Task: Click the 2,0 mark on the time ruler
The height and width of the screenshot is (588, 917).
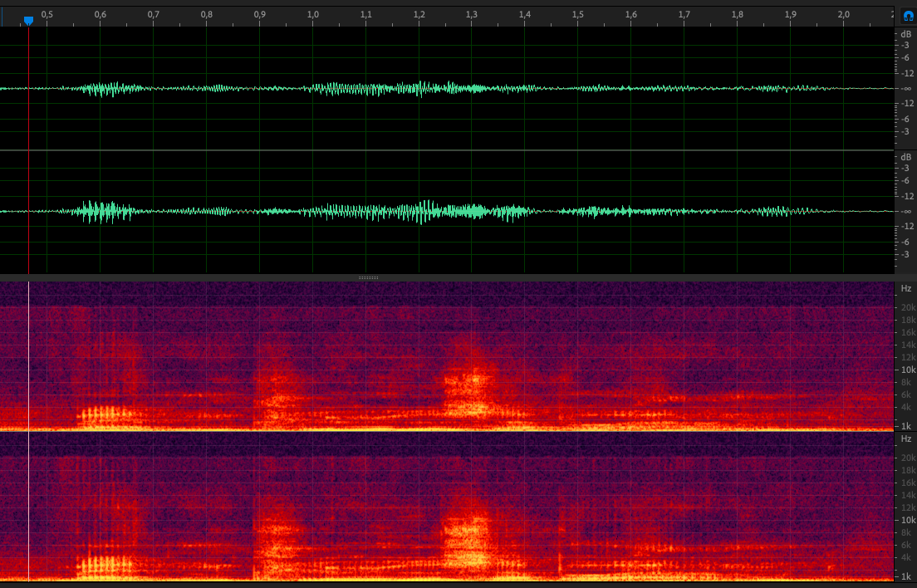Action: [844, 15]
